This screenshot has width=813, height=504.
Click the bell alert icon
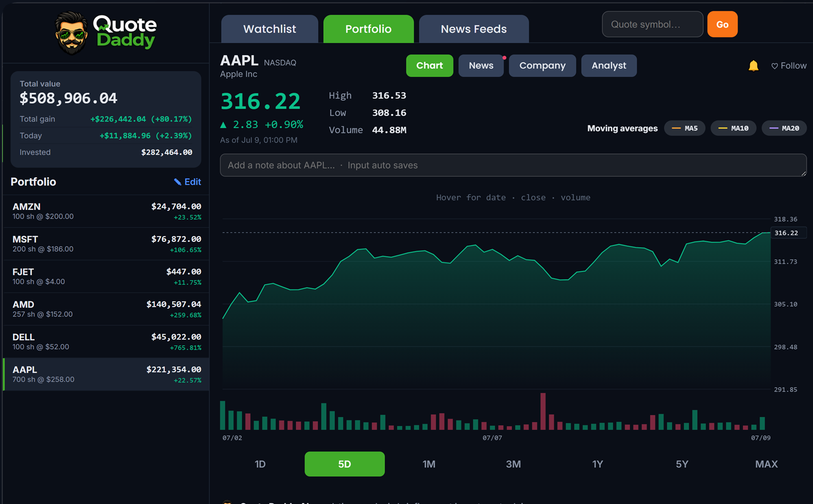click(753, 66)
